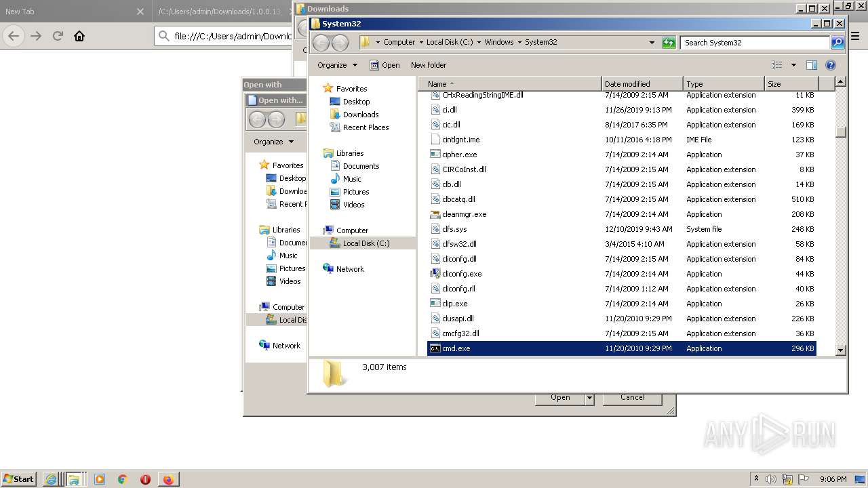Sort by the Size column header
Viewport: 868px width, 488px height.
pos(791,84)
